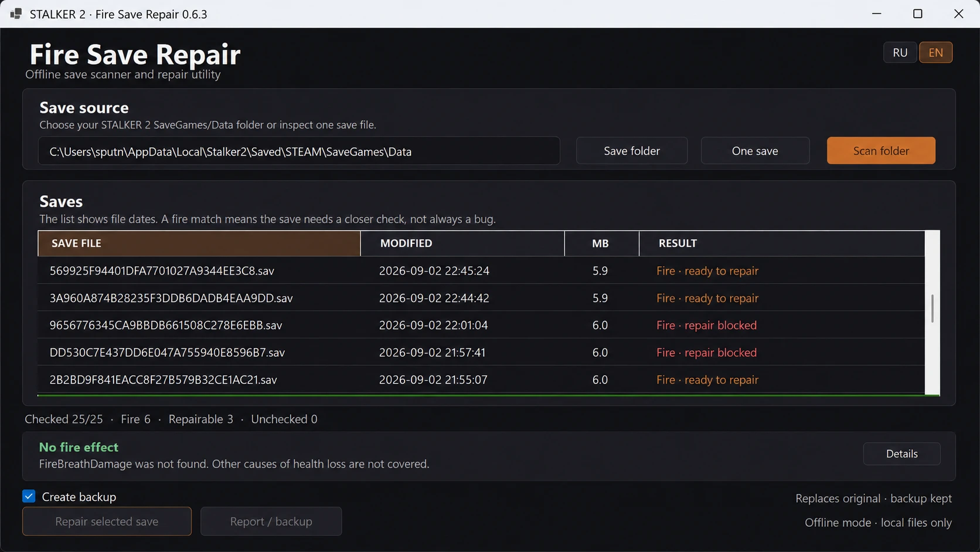Click the Fire 6 status count
The width and height of the screenshot is (980, 552).
(x=135, y=419)
